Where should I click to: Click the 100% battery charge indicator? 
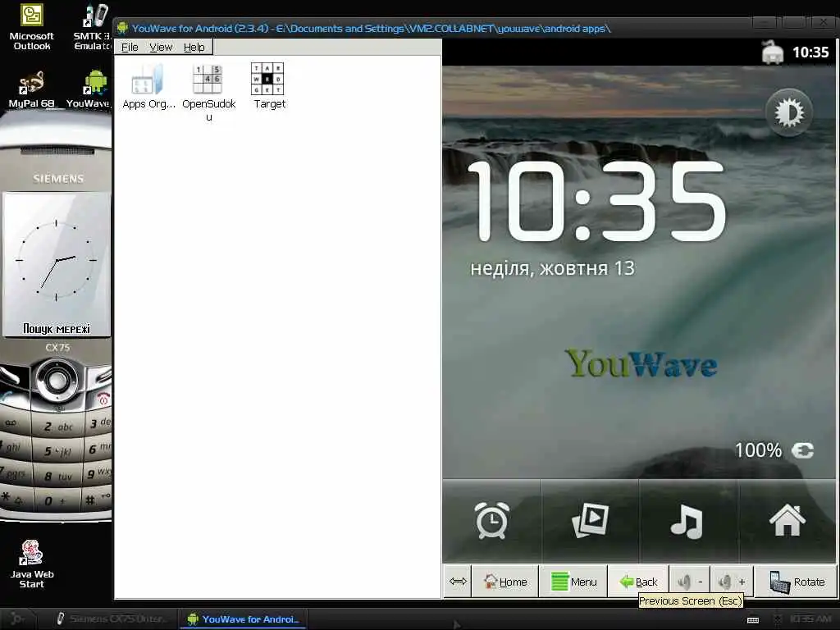774,450
